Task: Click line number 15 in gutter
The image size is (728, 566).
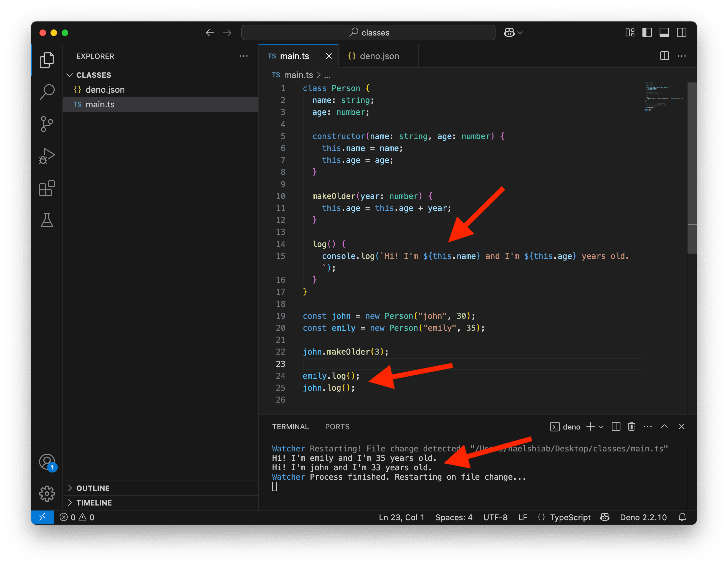Action: 280,256
